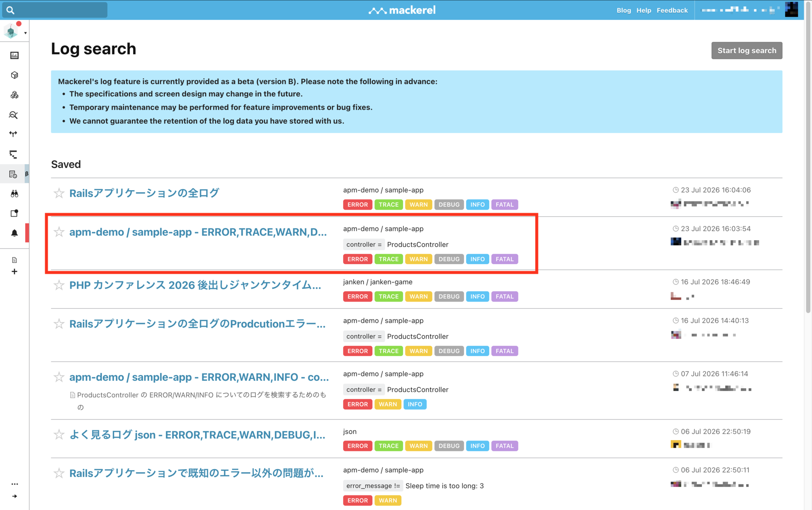Open the Blog link
This screenshot has height=510, width=812.
(x=624, y=11)
